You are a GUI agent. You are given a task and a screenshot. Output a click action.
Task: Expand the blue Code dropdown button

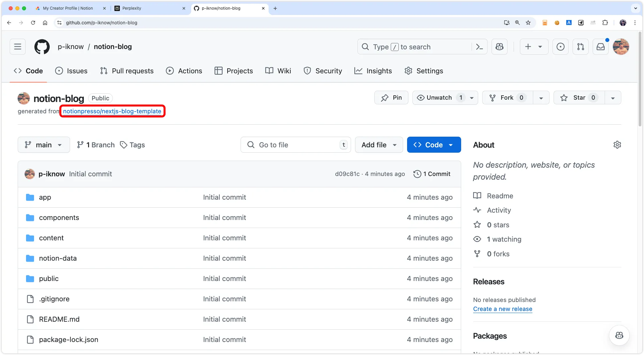click(434, 145)
